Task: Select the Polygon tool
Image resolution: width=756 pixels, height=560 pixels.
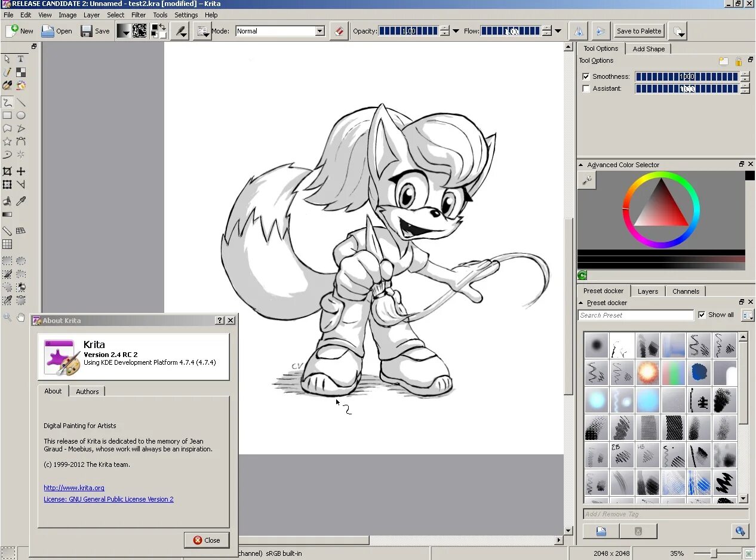Action: pyautogui.click(x=7, y=128)
